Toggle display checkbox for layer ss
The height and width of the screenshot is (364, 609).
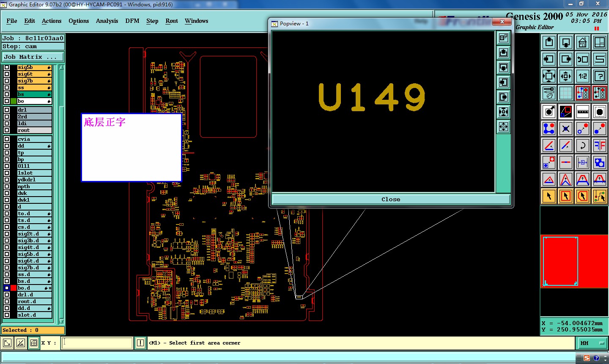7,88
